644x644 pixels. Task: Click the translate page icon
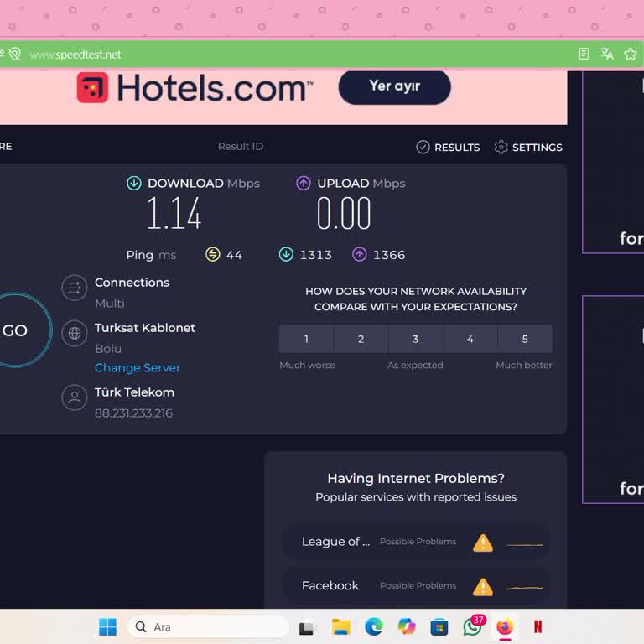click(x=606, y=54)
